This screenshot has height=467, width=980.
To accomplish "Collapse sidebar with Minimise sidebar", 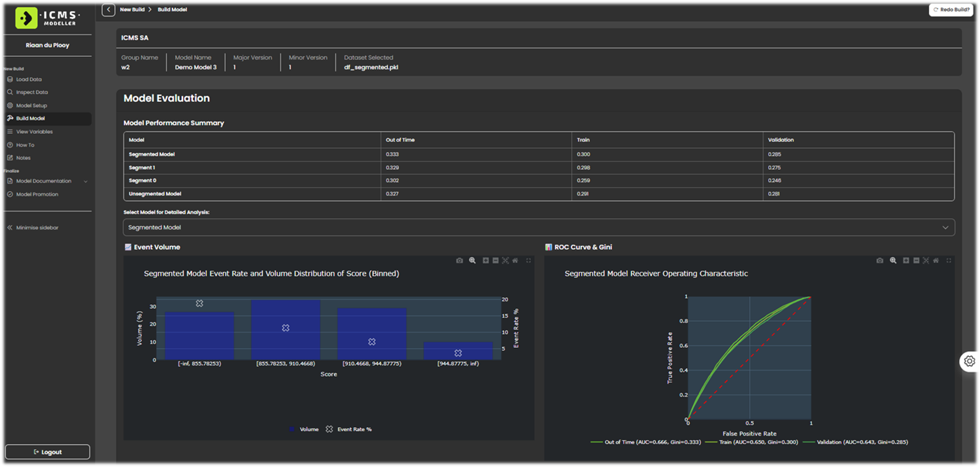I will coord(37,228).
